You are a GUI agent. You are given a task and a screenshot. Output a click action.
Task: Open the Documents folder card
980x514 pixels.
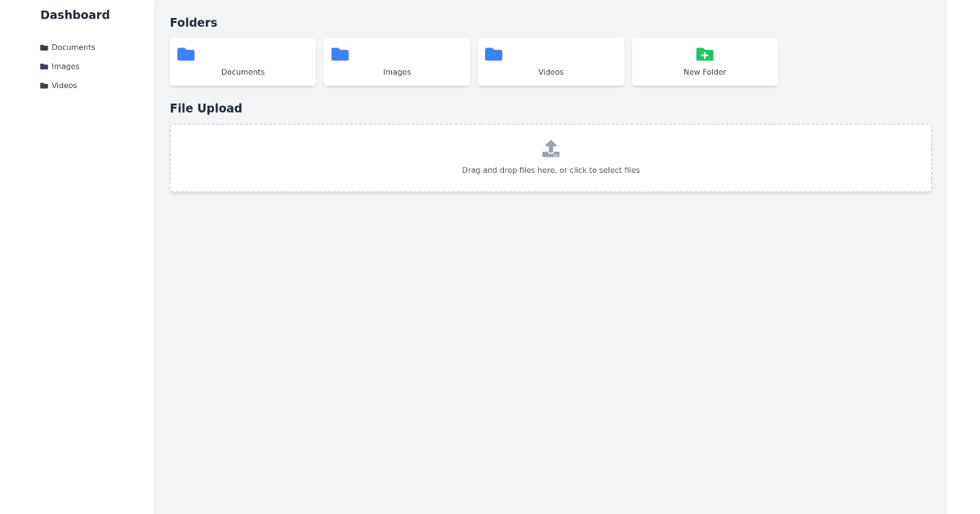point(243,61)
